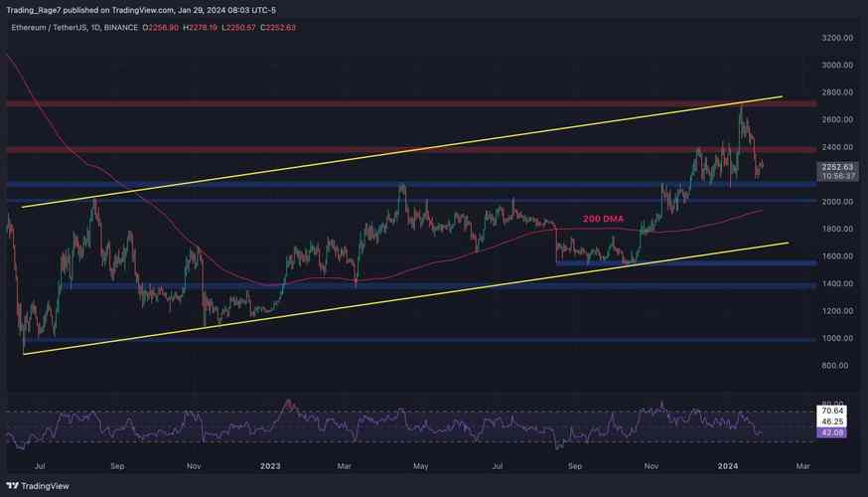868x497 pixels.
Task: Click the low value L2250.57
Action: 238,27
